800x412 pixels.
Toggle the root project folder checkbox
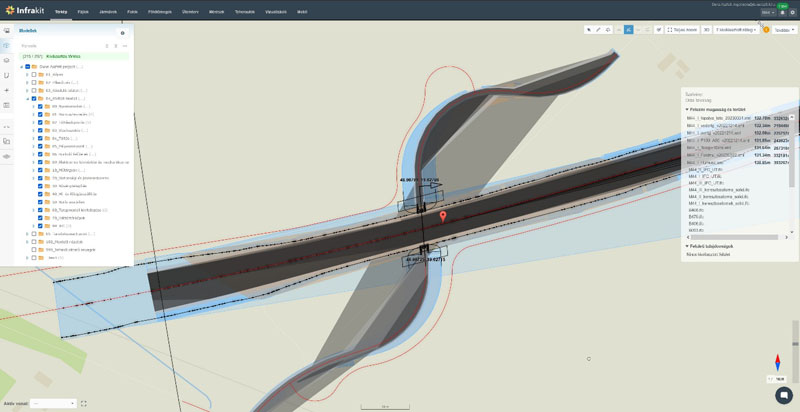pyautogui.click(x=27, y=67)
